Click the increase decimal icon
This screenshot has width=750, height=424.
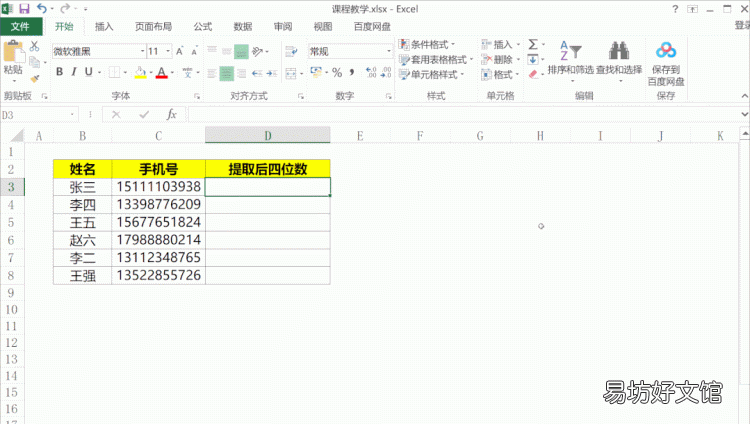(x=371, y=73)
